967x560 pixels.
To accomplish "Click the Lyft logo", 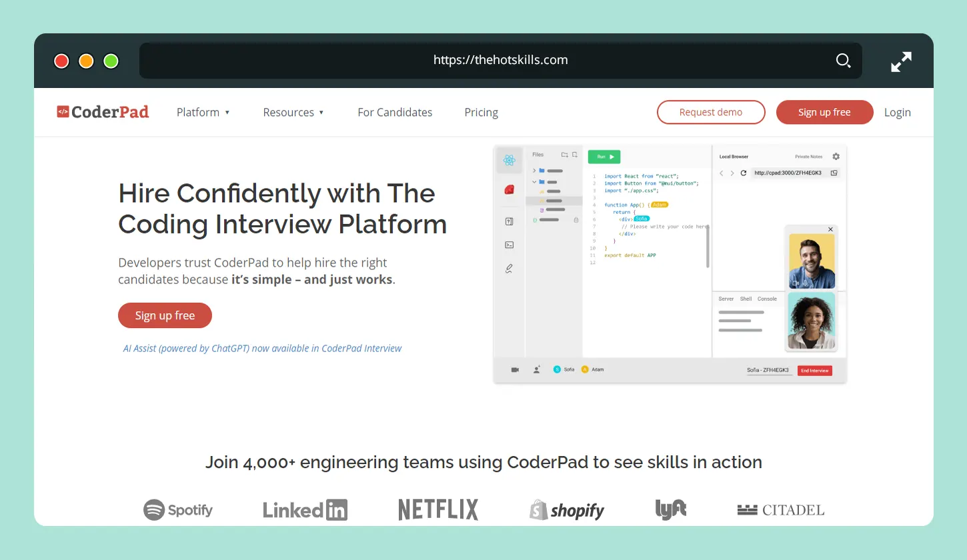I will 670,509.
